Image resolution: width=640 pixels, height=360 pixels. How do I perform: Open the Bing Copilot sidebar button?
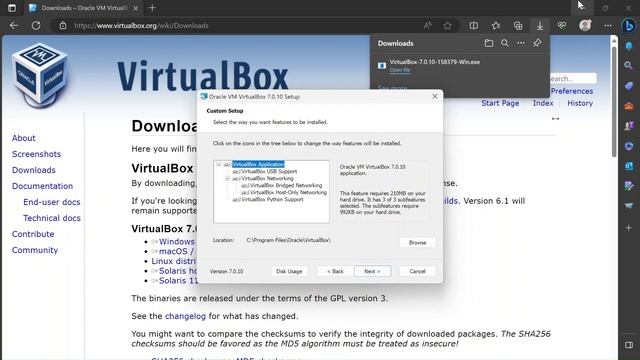click(x=629, y=25)
